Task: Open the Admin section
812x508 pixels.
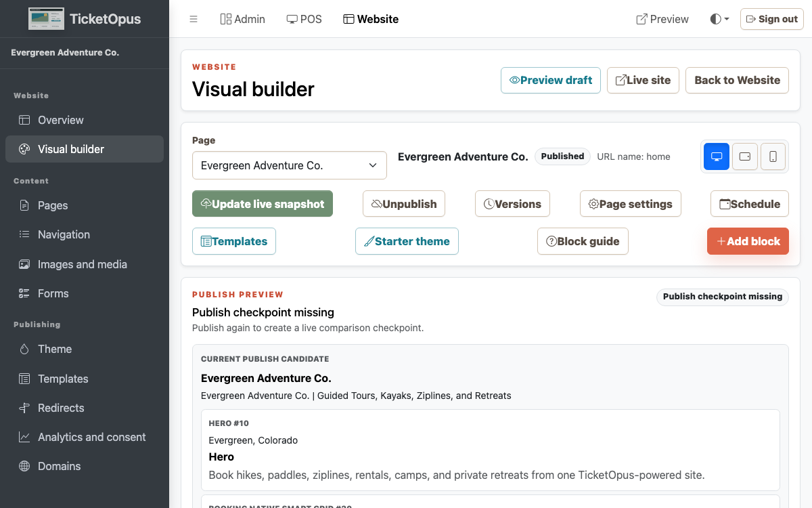Action: pos(243,19)
